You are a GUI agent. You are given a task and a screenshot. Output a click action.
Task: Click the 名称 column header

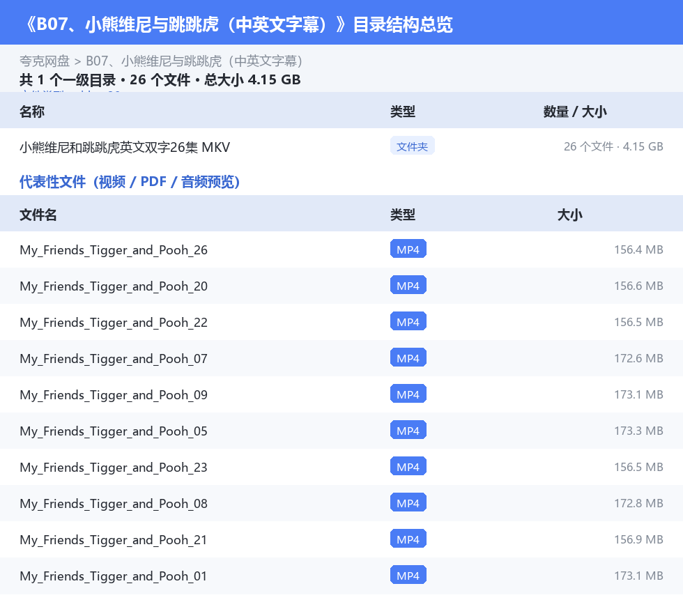coord(32,111)
